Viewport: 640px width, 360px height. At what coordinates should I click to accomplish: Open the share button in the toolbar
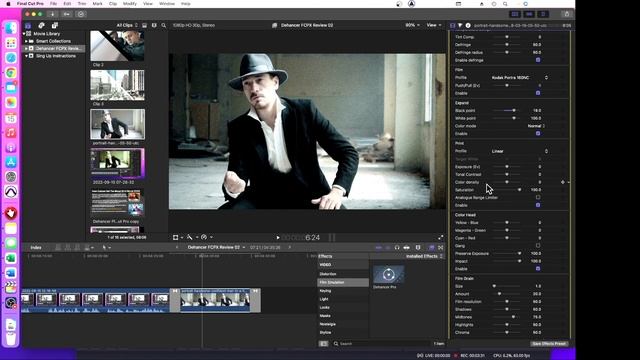tap(567, 14)
